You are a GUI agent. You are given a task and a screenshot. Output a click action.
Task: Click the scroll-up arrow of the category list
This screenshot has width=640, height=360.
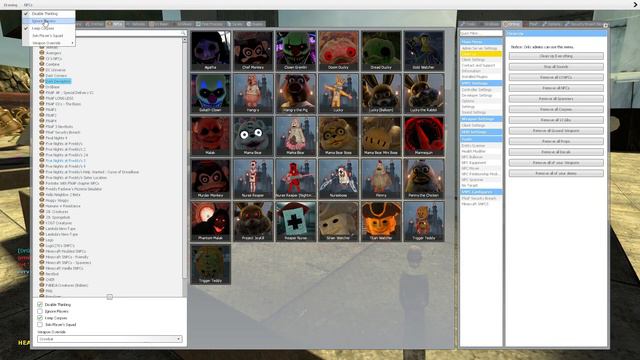(184, 40)
